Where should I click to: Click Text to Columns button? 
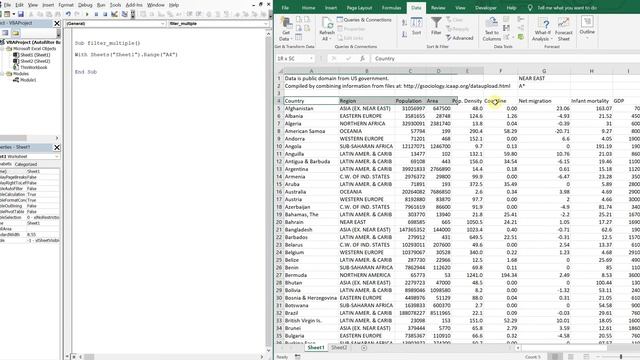tap(491, 29)
